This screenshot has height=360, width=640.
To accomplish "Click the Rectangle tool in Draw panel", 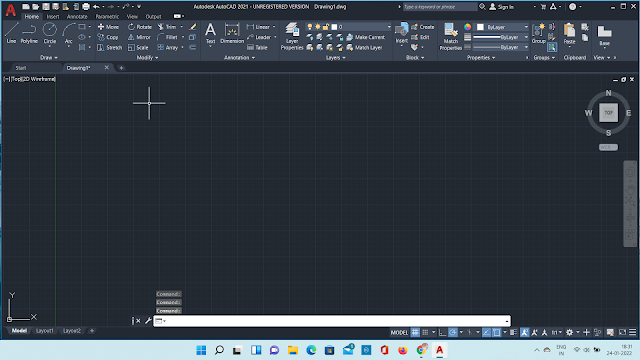I will [x=82, y=27].
